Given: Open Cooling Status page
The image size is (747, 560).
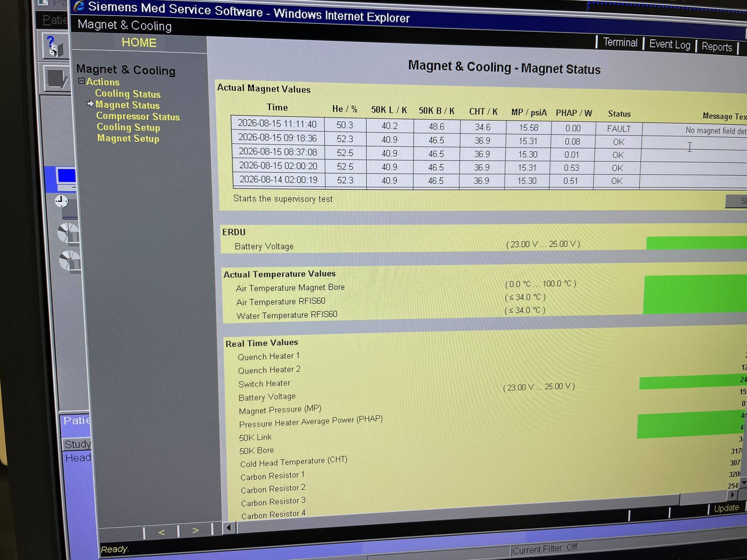Looking at the screenshot, I should [128, 94].
